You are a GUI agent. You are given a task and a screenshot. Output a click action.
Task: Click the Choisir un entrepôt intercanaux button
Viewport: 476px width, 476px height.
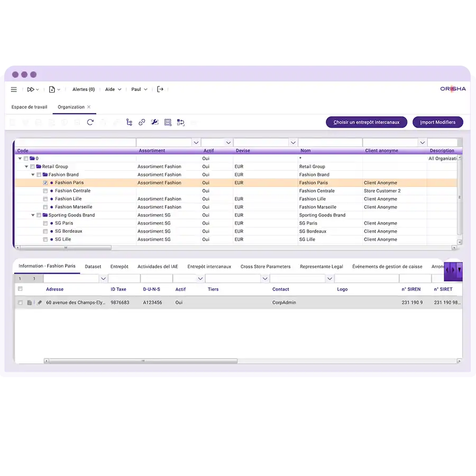pyautogui.click(x=367, y=122)
